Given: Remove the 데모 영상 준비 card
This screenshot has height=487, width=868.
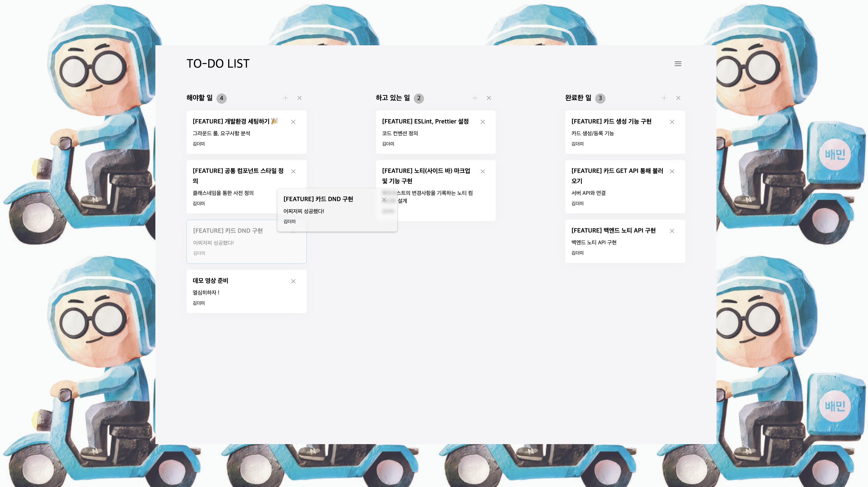Looking at the screenshot, I should (x=293, y=281).
